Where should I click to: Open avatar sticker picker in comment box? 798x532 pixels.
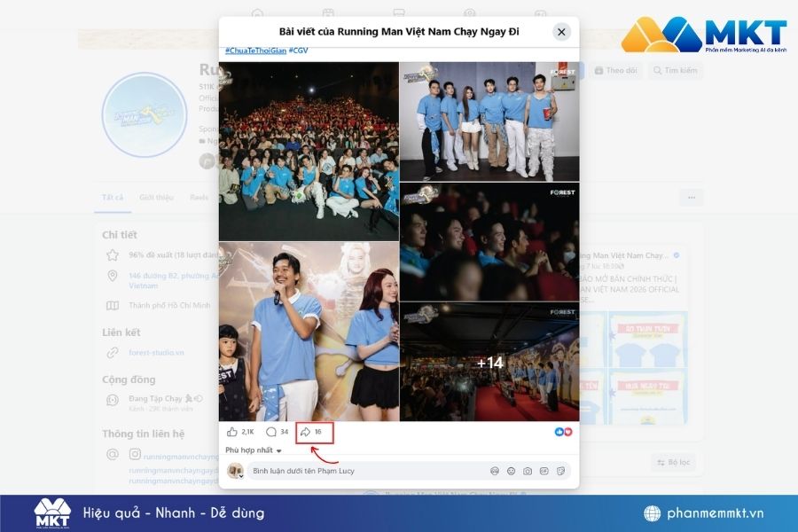pos(494,471)
